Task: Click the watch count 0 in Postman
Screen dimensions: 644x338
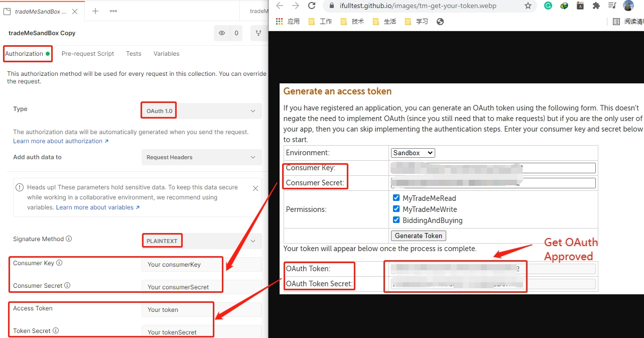Action: 236,33
